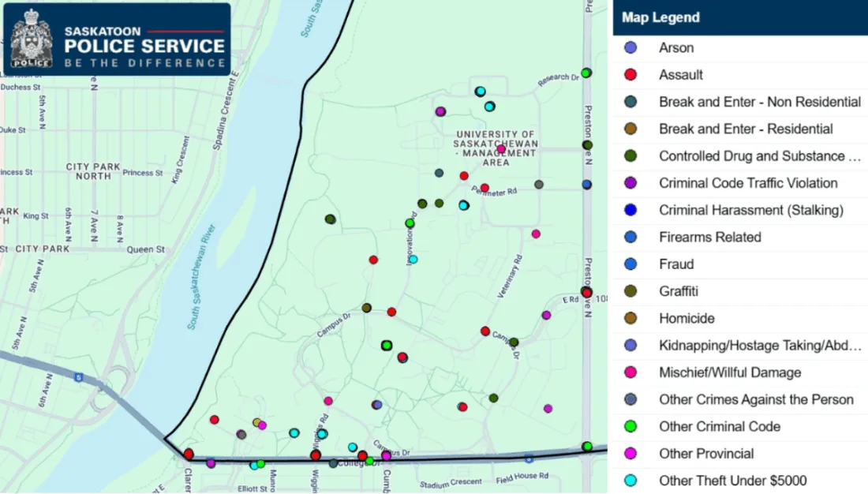Toggle the Fraud legend entry
This screenshot has height=494, width=868.
click(631, 264)
